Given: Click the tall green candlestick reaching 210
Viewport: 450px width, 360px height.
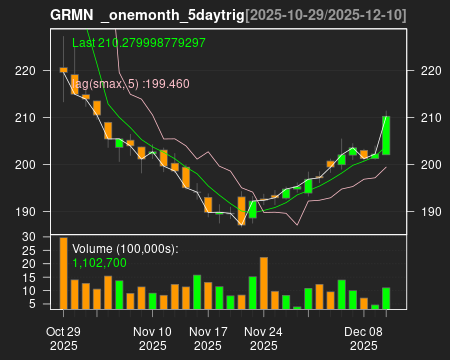Looking at the screenshot, I should tap(386, 135).
